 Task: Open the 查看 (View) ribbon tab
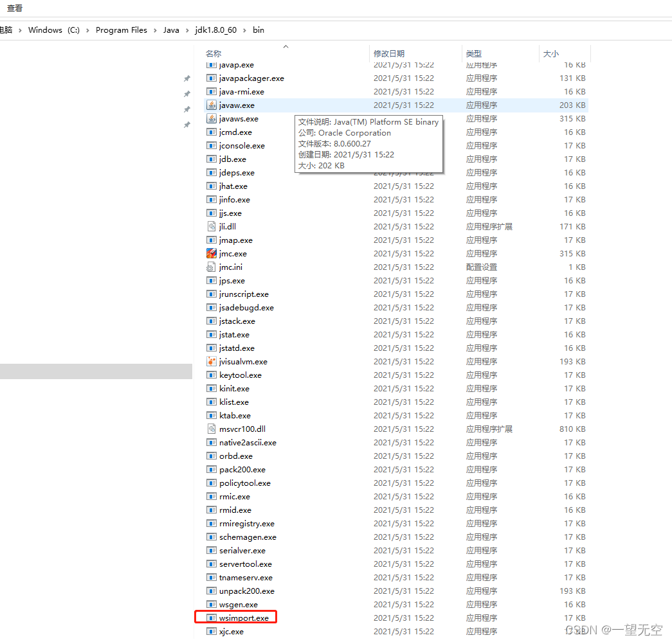click(x=15, y=8)
